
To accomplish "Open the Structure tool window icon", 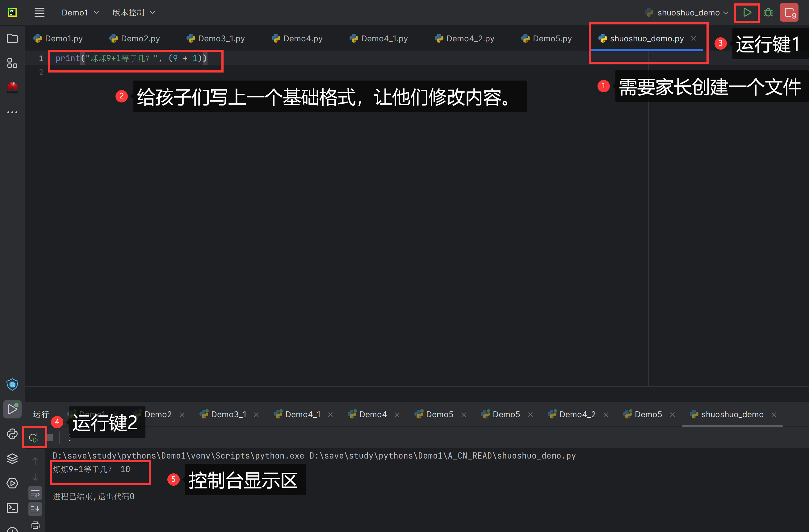I will click(12, 63).
